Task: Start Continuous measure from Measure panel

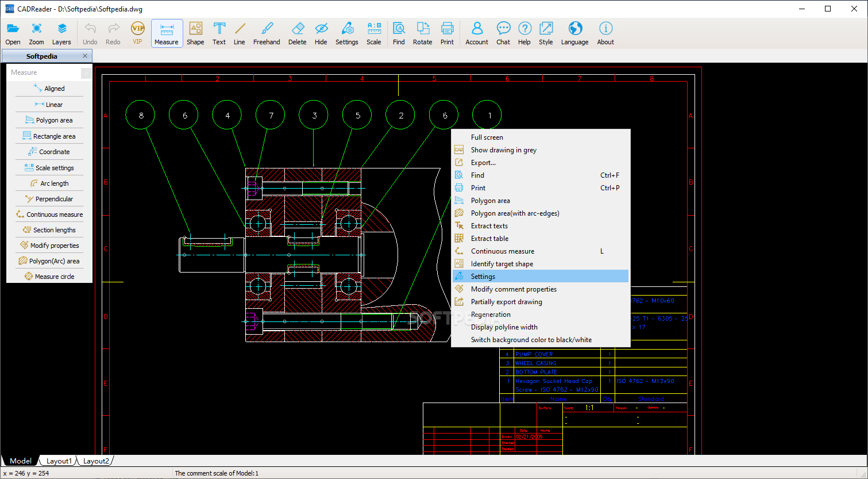Action: tap(49, 214)
